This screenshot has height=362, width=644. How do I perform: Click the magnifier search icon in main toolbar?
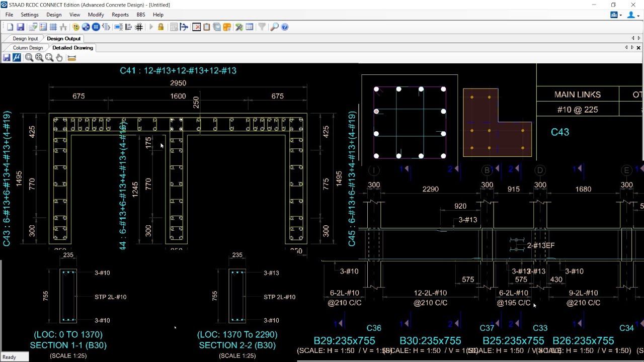pyautogui.click(x=274, y=27)
